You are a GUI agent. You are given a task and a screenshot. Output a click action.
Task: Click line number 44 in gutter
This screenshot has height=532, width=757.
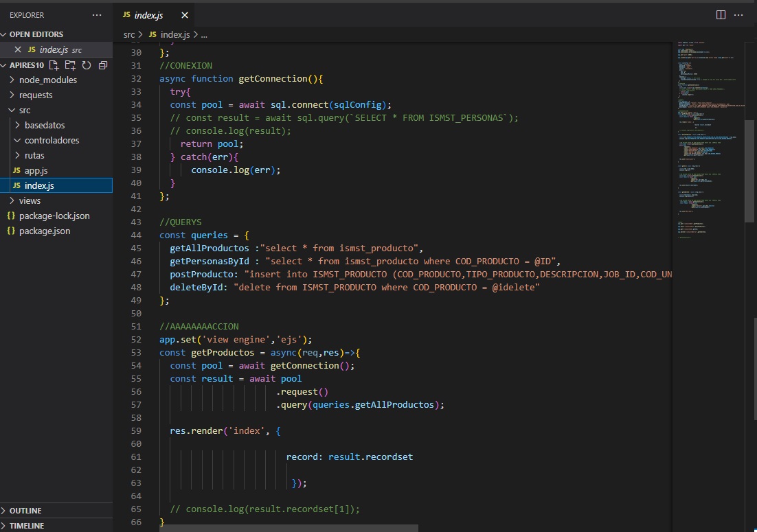[135, 235]
